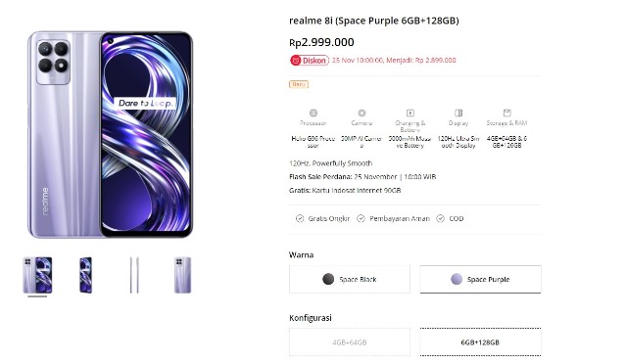Click the Display spec icon
Screen dimensions: 627x364
[458, 114]
